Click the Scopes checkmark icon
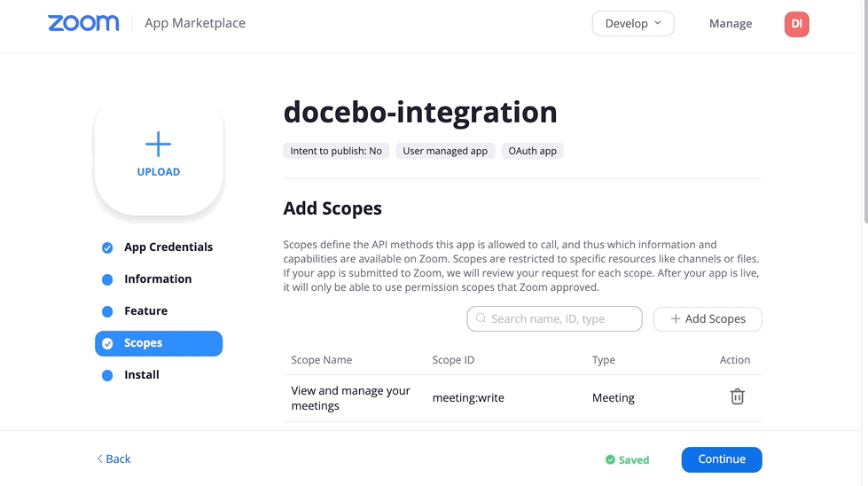868x486 pixels. pos(107,344)
